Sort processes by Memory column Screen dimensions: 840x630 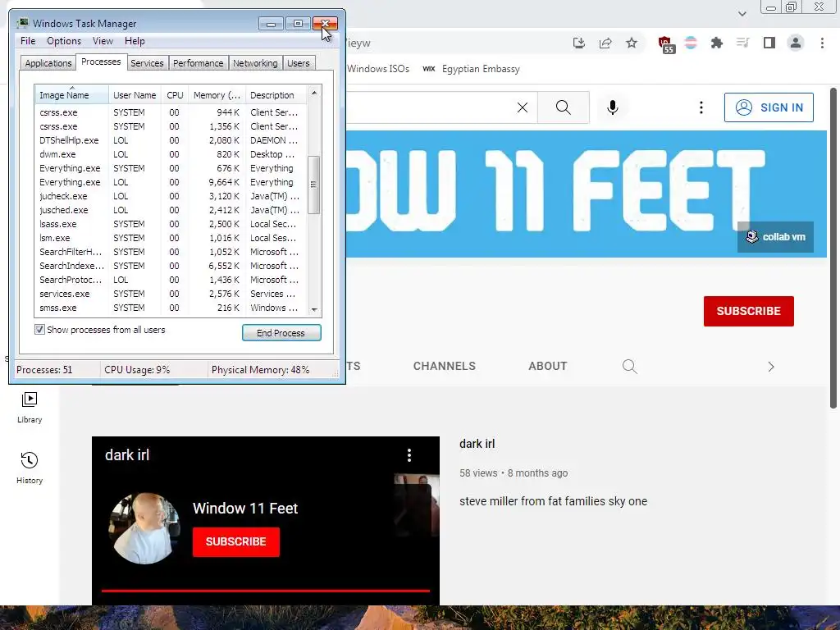coord(217,95)
